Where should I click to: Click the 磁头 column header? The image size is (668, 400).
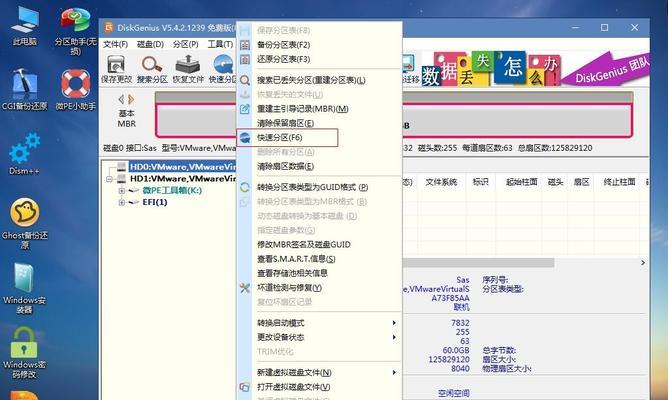click(x=555, y=182)
